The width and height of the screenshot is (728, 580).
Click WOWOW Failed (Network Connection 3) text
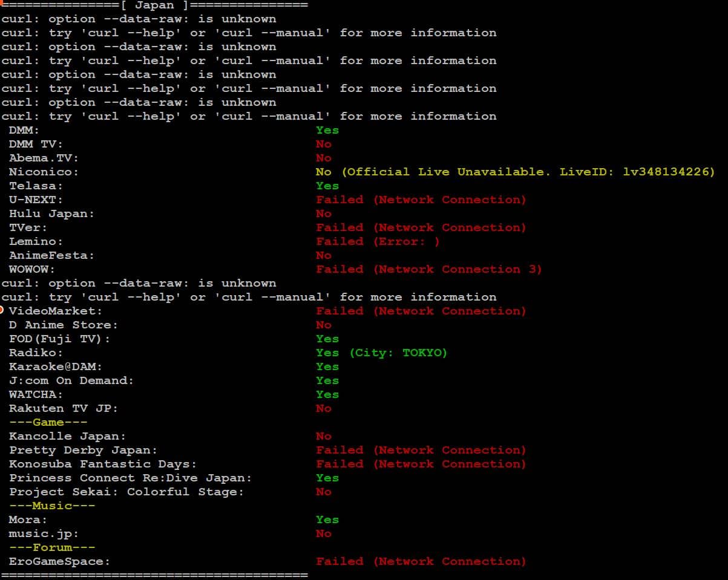click(428, 269)
